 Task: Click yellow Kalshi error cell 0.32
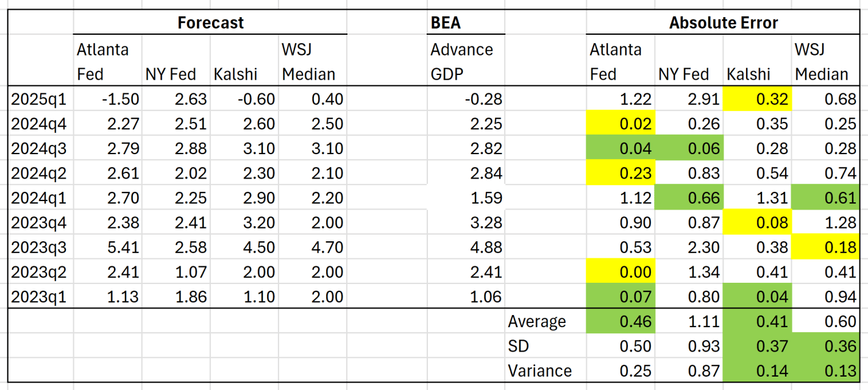[x=757, y=99]
